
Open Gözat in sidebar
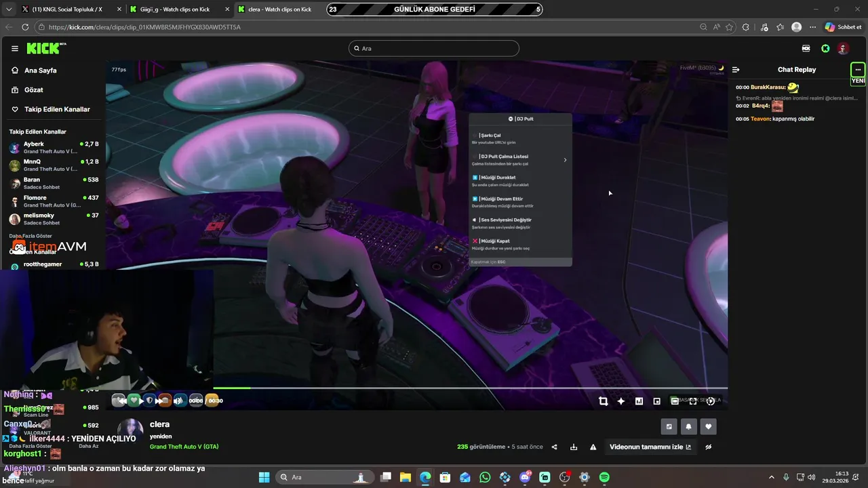coord(33,89)
